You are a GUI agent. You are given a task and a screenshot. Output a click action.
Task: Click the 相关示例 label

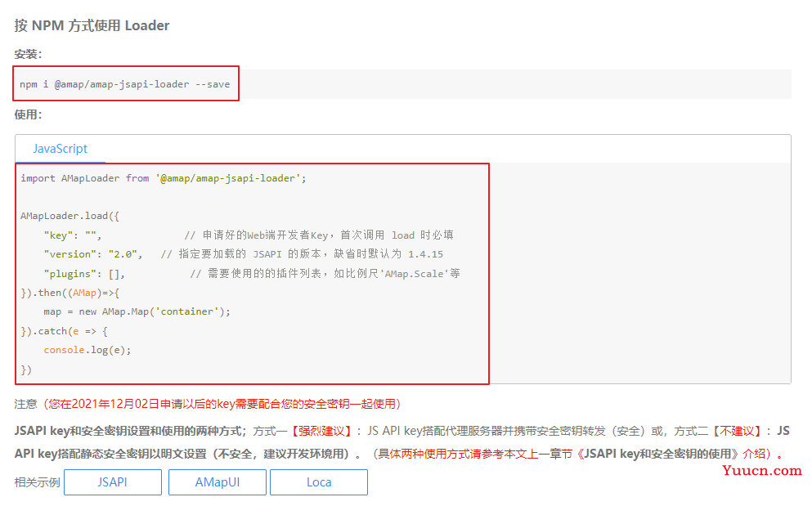(x=37, y=482)
